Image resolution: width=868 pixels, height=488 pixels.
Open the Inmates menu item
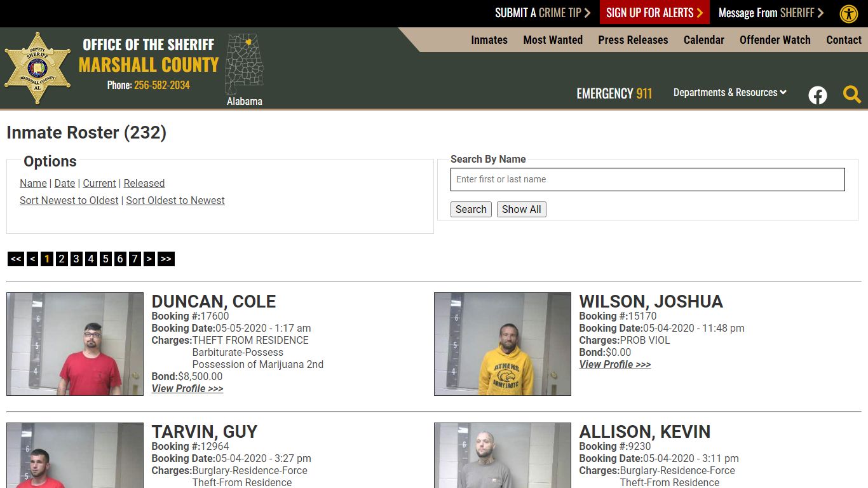pyautogui.click(x=489, y=39)
